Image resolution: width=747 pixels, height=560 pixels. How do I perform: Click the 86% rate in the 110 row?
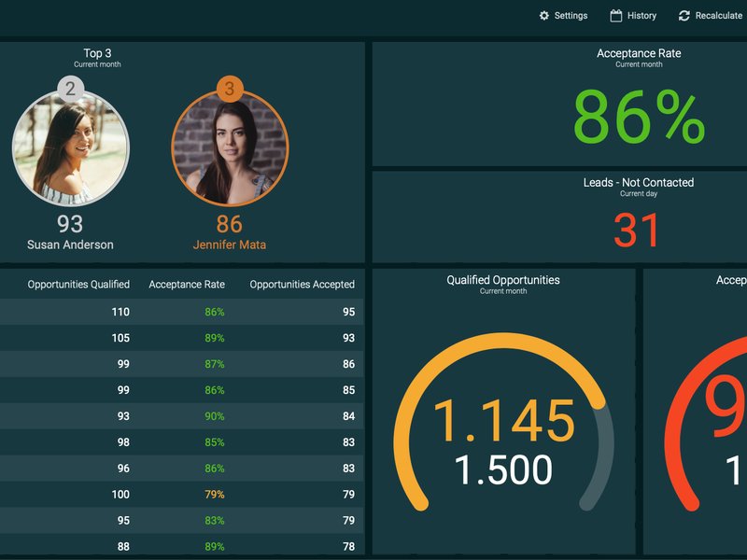pyautogui.click(x=215, y=312)
